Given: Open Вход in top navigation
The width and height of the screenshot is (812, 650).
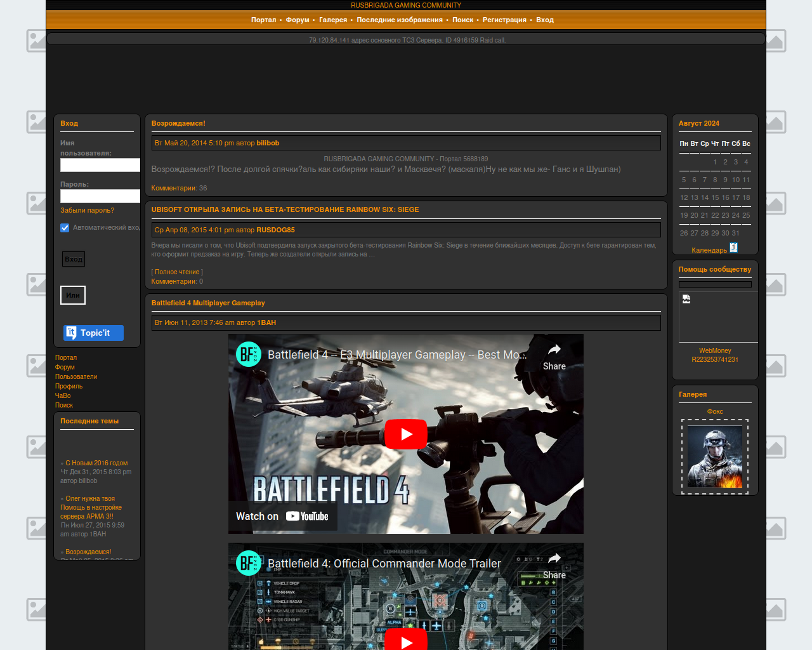Looking at the screenshot, I should 545,20.
